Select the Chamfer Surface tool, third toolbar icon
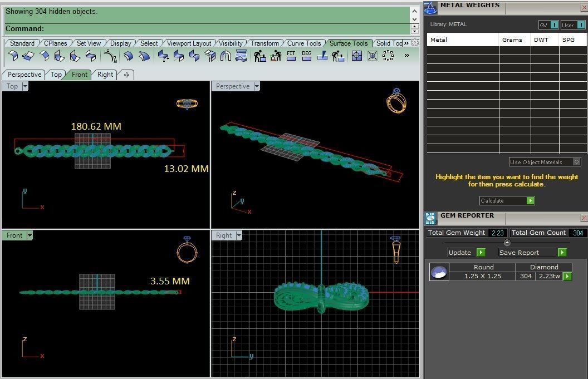 point(44,56)
